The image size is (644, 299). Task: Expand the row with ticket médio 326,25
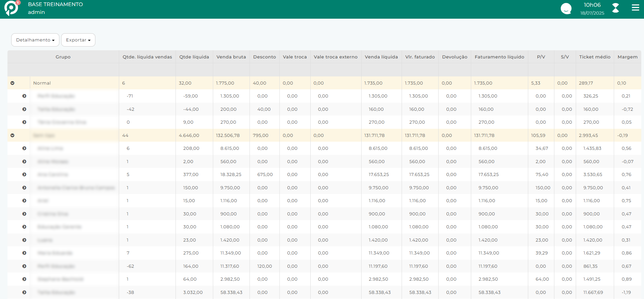(x=24, y=96)
